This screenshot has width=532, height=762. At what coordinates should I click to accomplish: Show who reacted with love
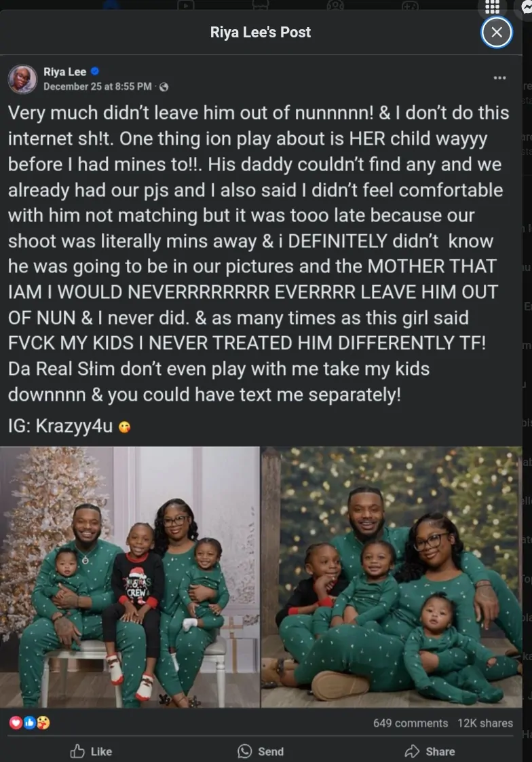[x=16, y=723]
